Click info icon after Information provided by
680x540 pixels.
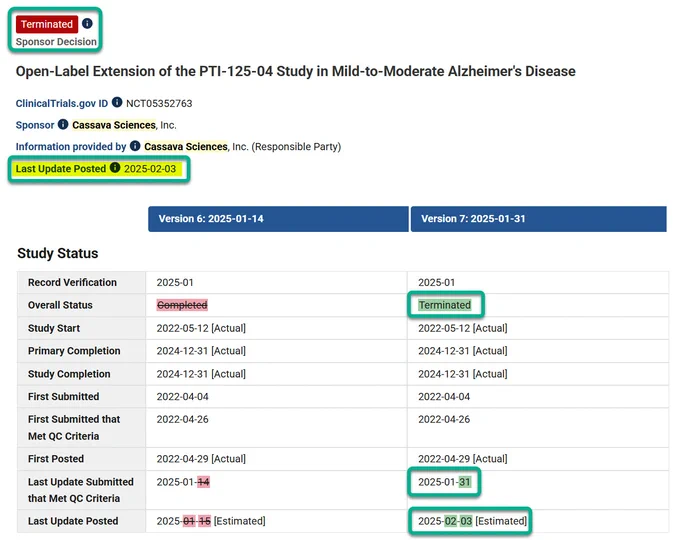tap(135, 146)
